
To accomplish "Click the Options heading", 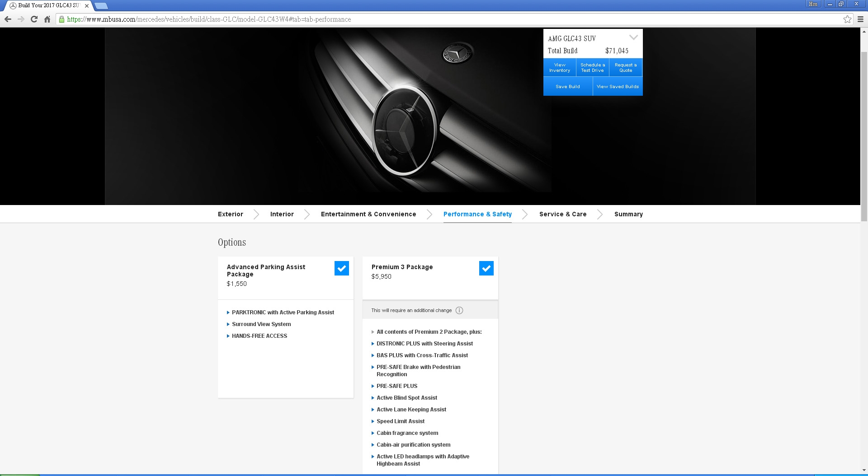I will [x=232, y=243].
